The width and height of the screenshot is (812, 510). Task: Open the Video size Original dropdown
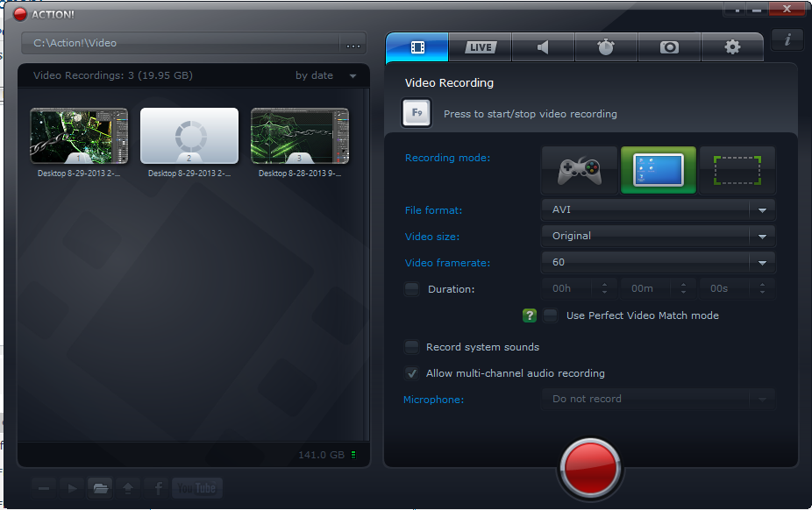coord(659,237)
